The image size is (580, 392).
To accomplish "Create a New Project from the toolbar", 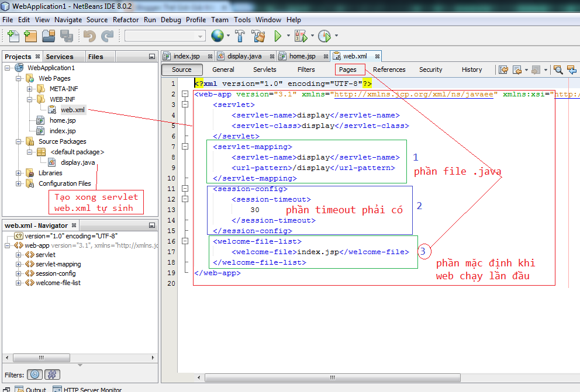I will tap(30, 36).
